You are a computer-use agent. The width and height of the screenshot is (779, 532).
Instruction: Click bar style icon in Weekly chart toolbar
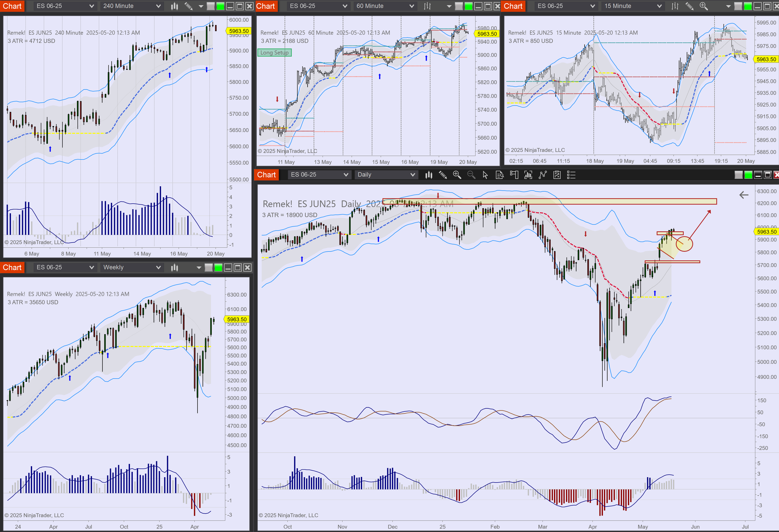point(174,267)
